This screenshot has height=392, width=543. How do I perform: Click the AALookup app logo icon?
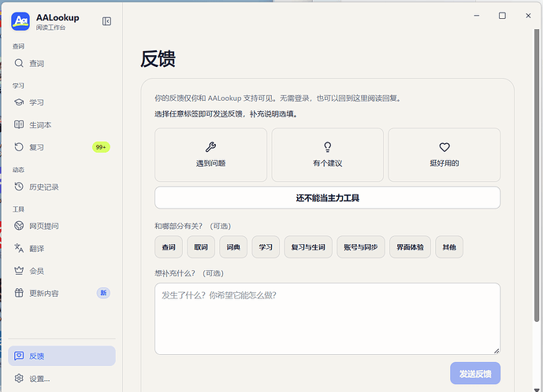point(20,21)
